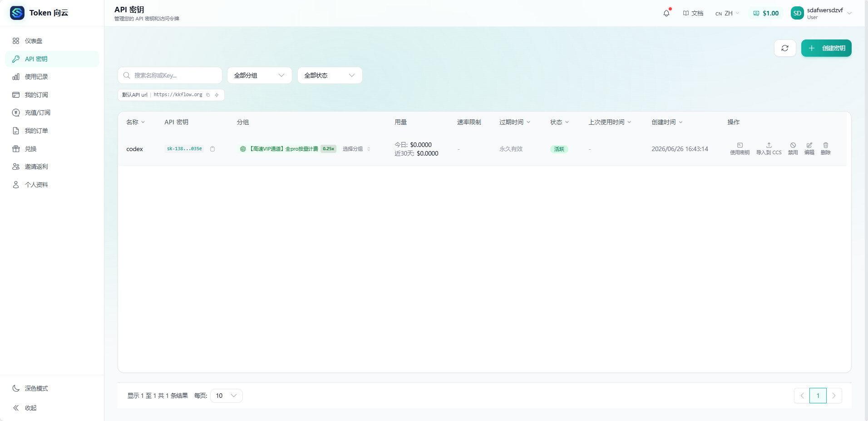Open the 全部状态 status filter

tap(330, 75)
